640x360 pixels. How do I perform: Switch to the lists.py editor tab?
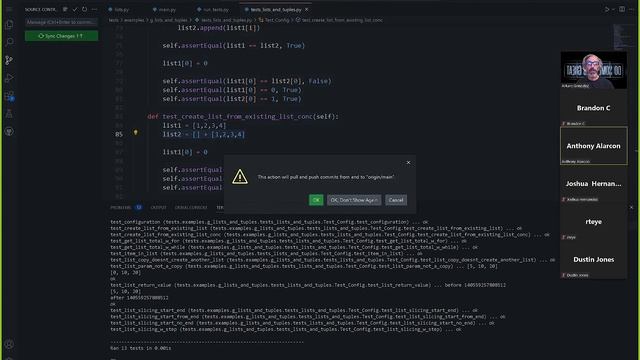click(x=119, y=9)
